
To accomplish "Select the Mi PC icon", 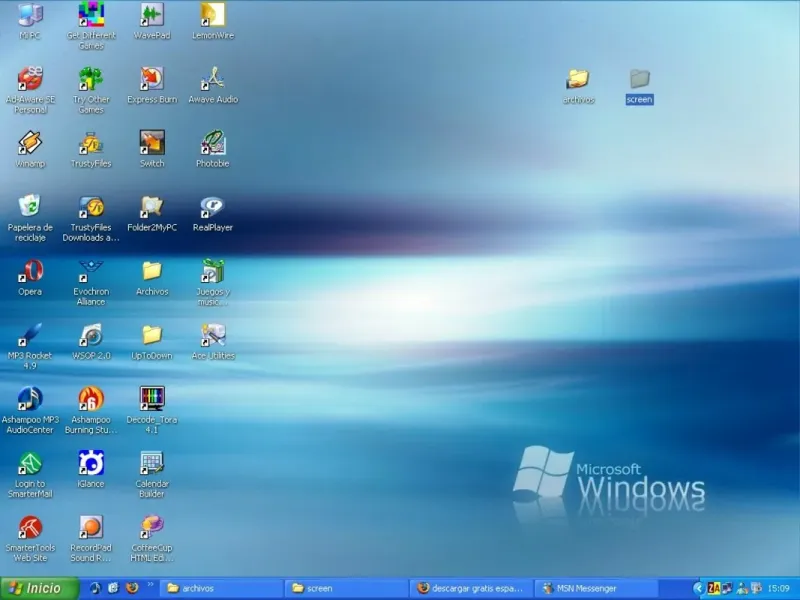I will tap(30, 15).
